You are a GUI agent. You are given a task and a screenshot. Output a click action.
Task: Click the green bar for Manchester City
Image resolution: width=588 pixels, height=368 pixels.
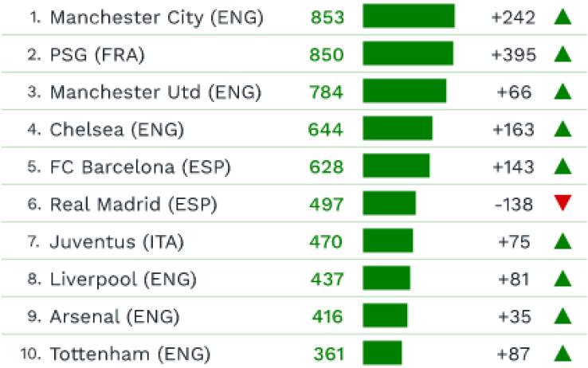pos(408,17)
